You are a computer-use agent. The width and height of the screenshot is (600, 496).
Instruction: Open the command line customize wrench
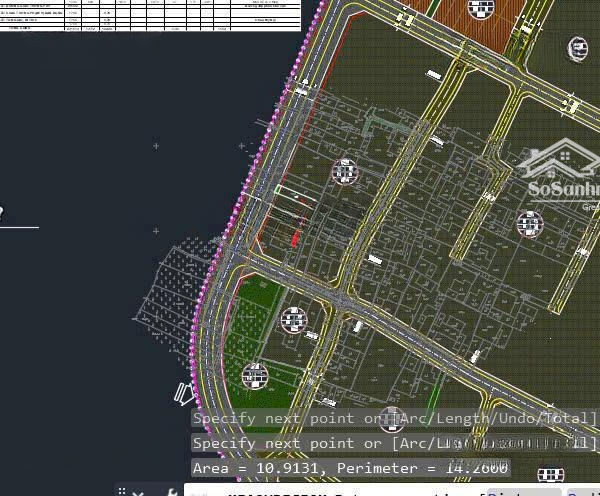click(171, 491)
